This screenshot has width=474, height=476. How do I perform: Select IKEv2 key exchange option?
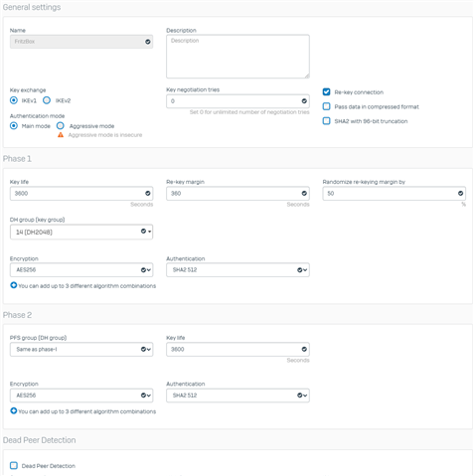point(47,100)
